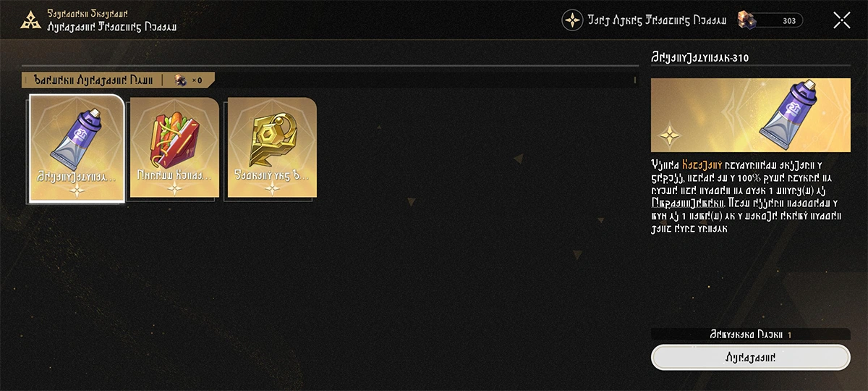Click the star emblem below the paint tube
Screen dimensions: 868x391
tap(77, 189)
